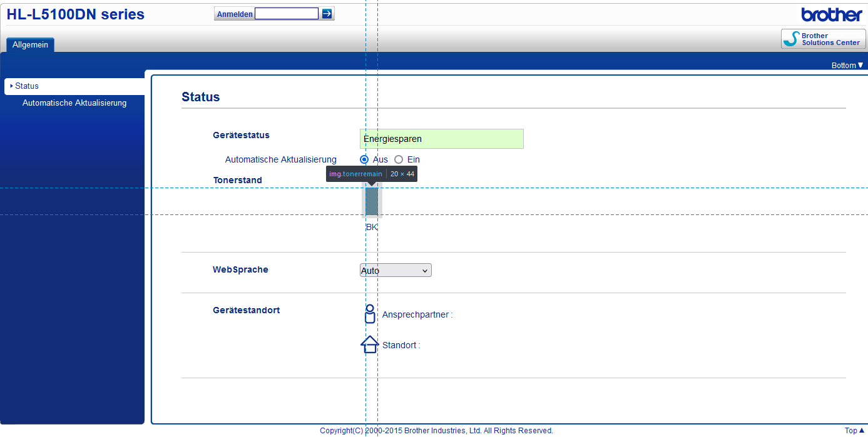Jump to Top of page link
The image size is (868, 437).
pos(855,430)
